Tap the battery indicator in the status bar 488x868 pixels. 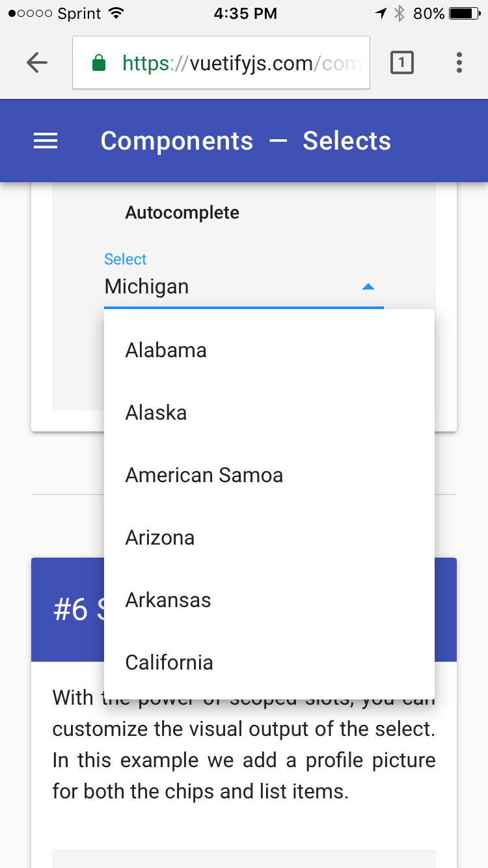coord(463,12)
